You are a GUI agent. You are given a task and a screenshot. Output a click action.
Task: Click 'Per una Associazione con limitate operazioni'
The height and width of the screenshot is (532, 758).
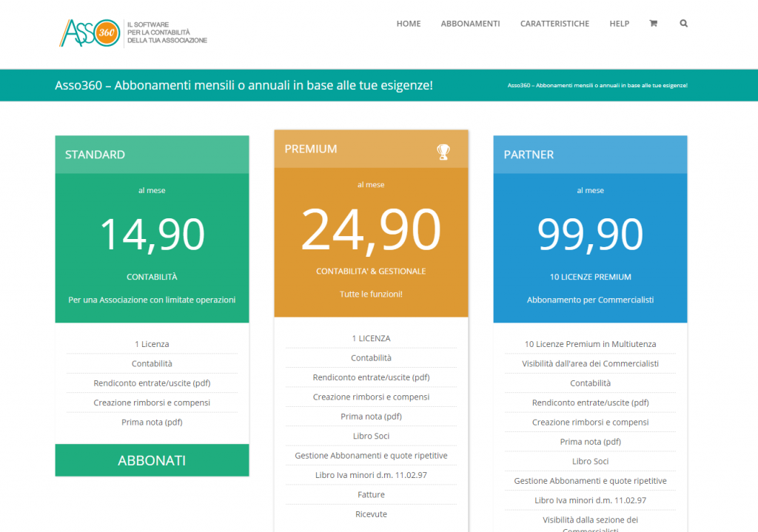(152, 300)
